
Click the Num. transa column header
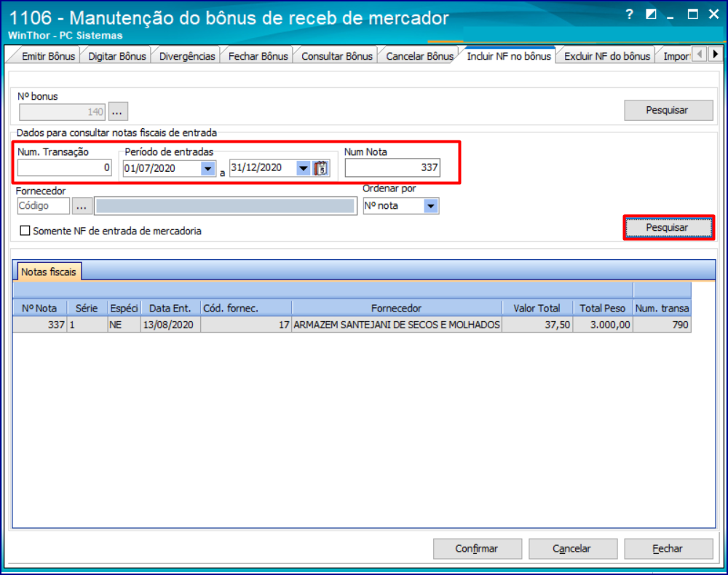click(662, 308)
